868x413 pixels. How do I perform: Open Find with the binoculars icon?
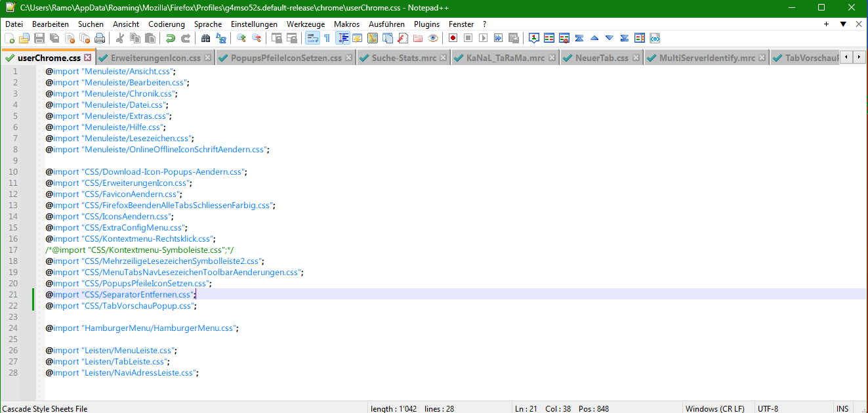[x=205, y=38]
